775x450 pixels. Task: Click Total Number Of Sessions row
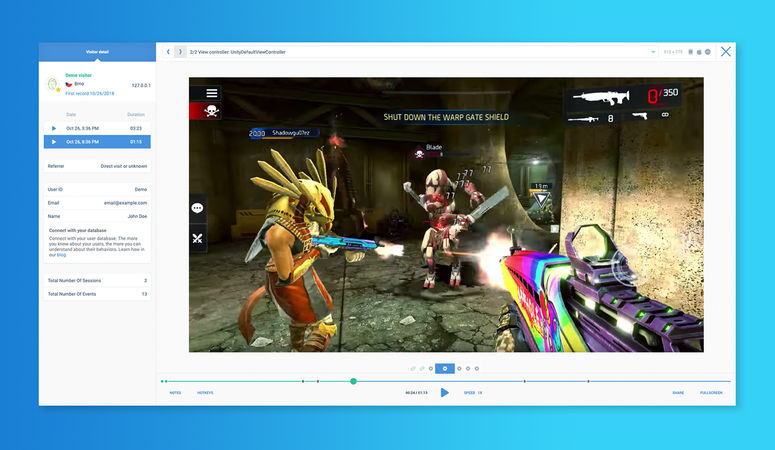coord(97,280)
